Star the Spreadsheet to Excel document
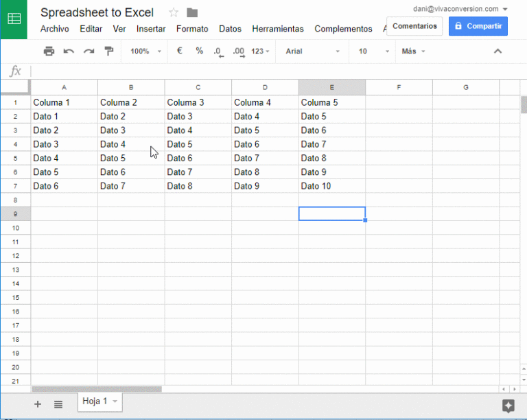Image resolution: width=527 pixels, height=420 pixels. [x=174, y=12]
